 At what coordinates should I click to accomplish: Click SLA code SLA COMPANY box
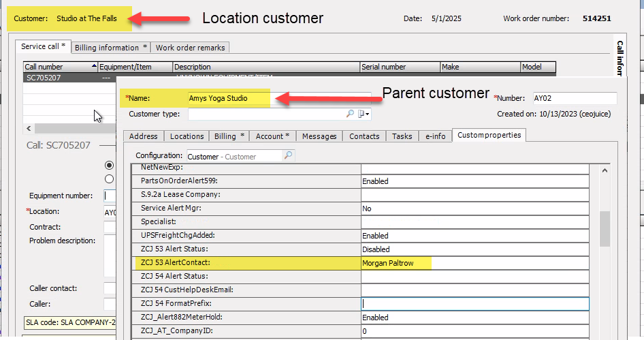pyautogui.click(x=70, y=322)
